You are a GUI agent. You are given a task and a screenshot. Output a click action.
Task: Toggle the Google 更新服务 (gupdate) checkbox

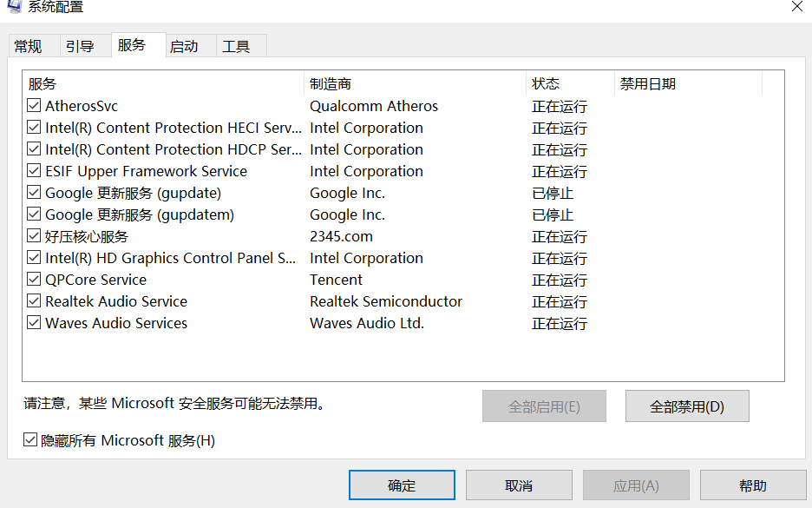[34, 193]
